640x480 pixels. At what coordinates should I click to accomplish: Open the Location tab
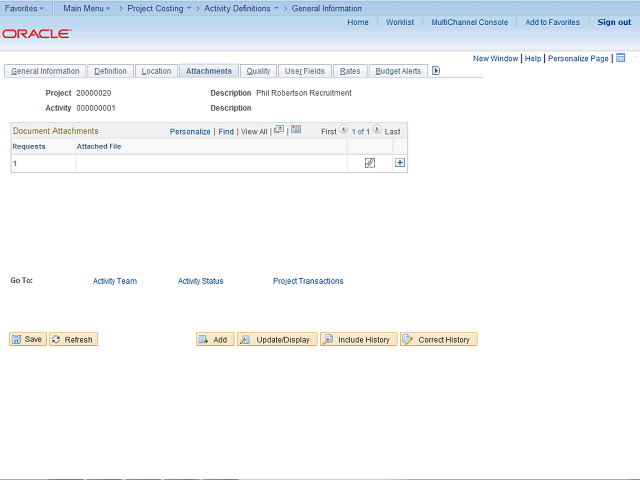tap(156, 71)
